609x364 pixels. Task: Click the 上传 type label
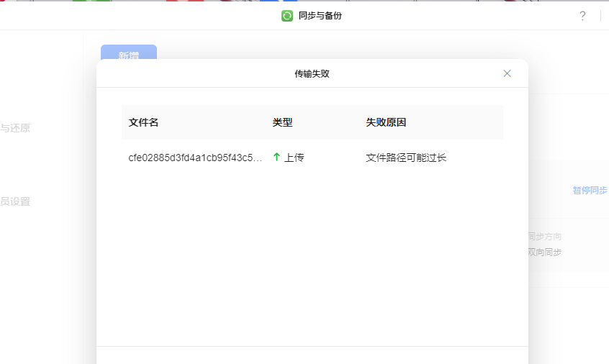[294, 158]
